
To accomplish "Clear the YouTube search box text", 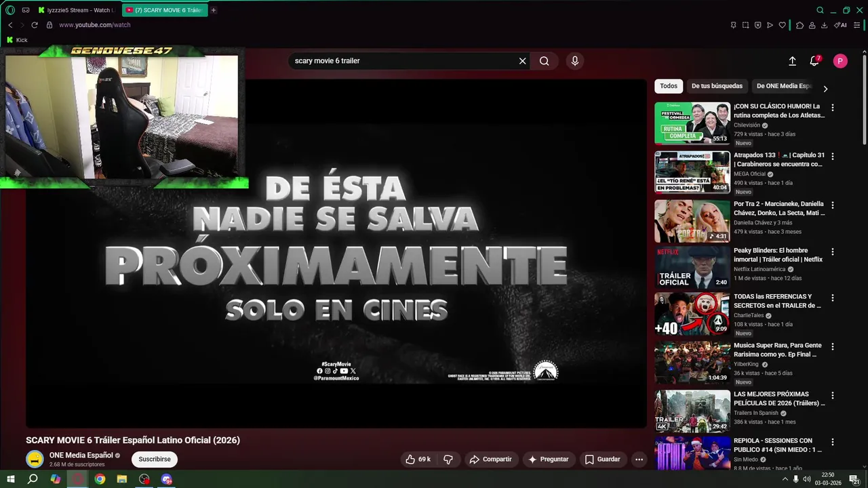I will tap(522, 61).
